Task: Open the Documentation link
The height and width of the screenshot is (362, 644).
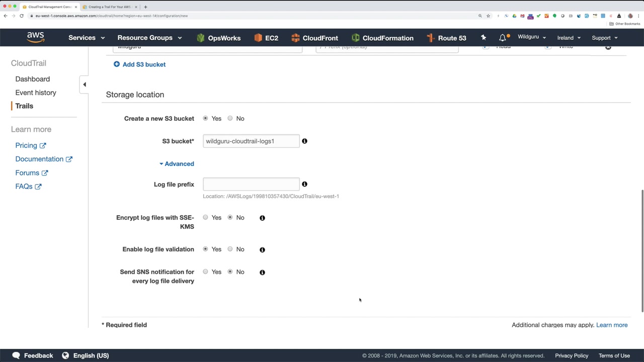Action: (x=44, y=159)
